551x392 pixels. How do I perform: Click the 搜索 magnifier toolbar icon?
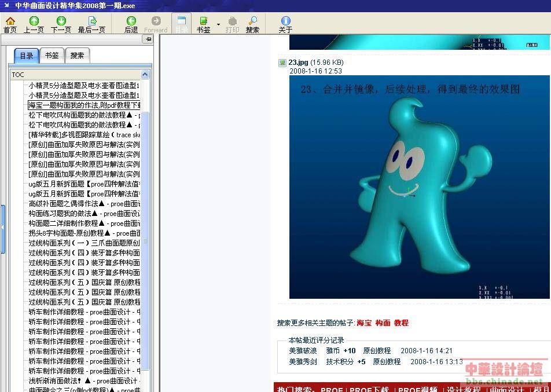coord(252,24)
